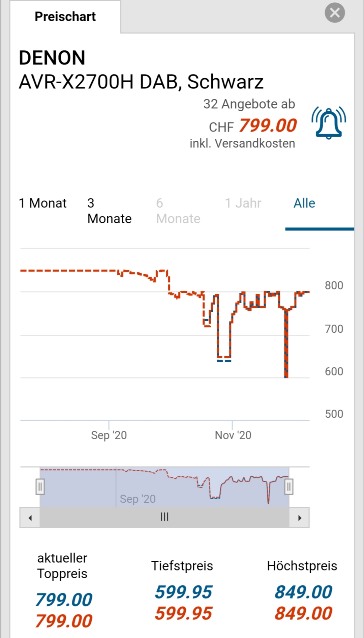
Task: Click right navigator range handle
Action: tap(289, 487)
